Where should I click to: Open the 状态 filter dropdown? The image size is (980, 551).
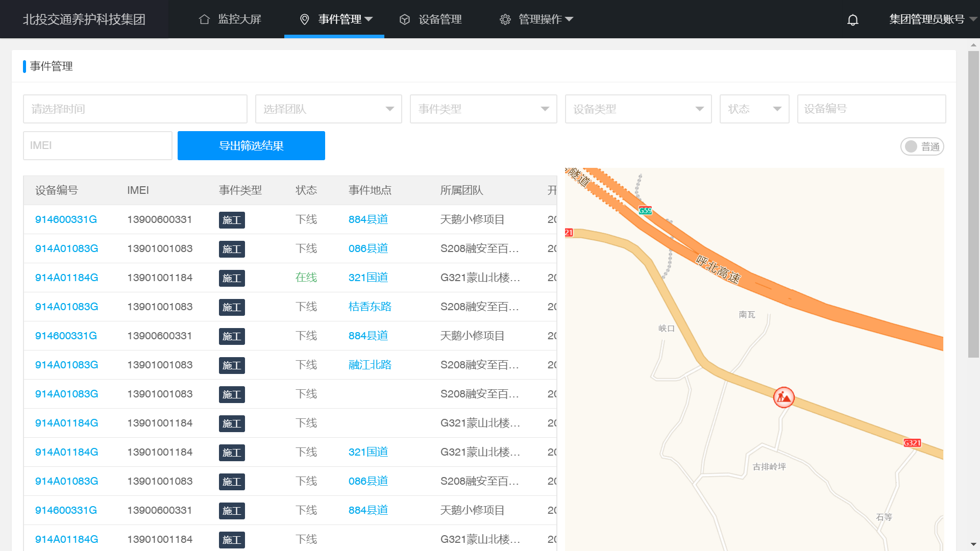tap(754, 109)
